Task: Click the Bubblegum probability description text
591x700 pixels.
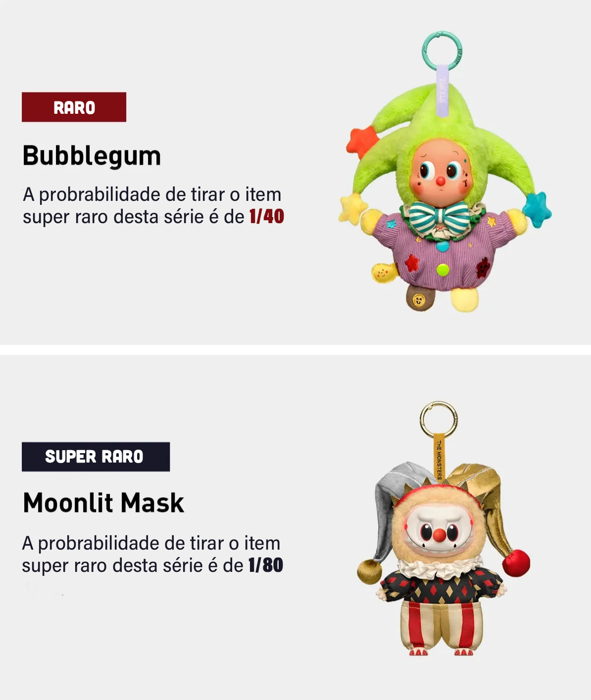Action: click(x=153, y=205)
